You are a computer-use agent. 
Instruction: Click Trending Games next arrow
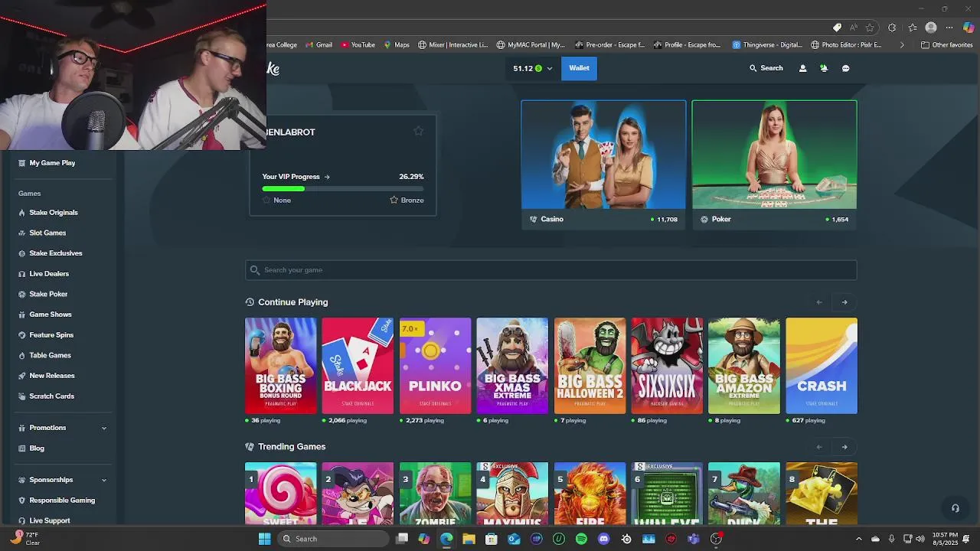pyautogui.click(x=844, y=447)
